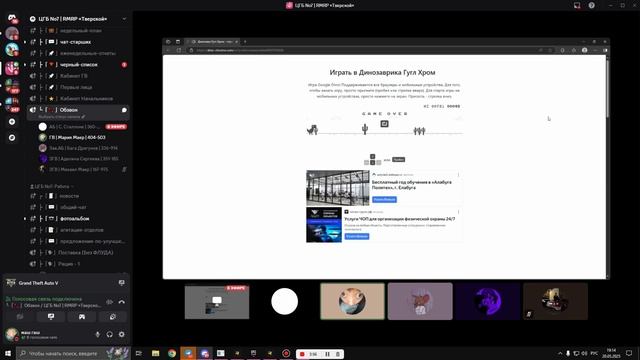Select voice user Зам.АБ | Бага Драгунов

click(82, 148)
